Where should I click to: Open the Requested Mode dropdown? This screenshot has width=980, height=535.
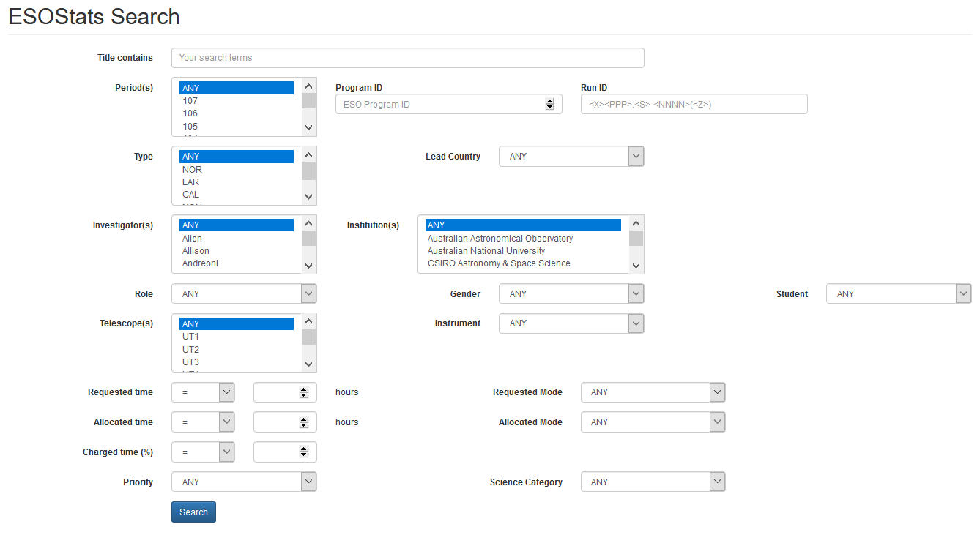(653, 392)
